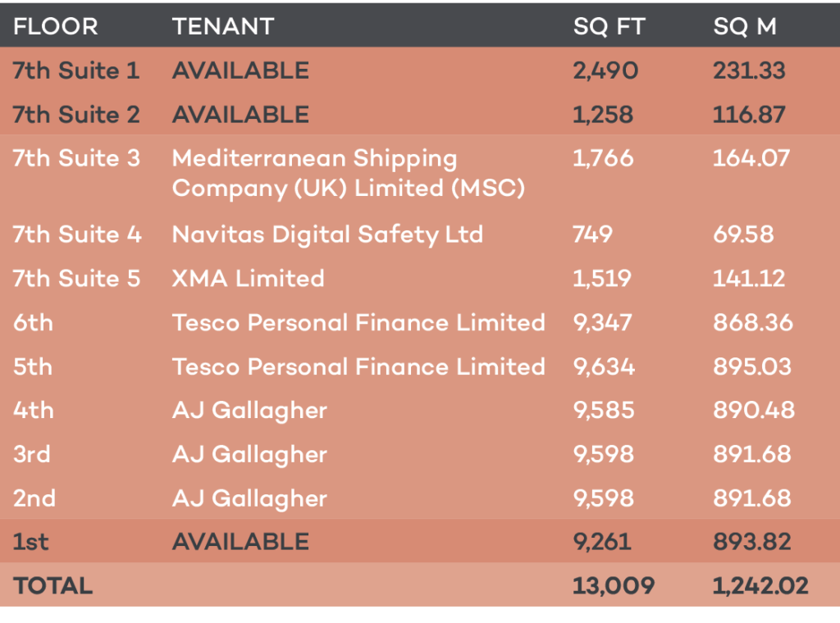840x623 pixels.
Task: Select AVAILABLE in 7th Suite 2 row
Action: (x=240, y=115)
